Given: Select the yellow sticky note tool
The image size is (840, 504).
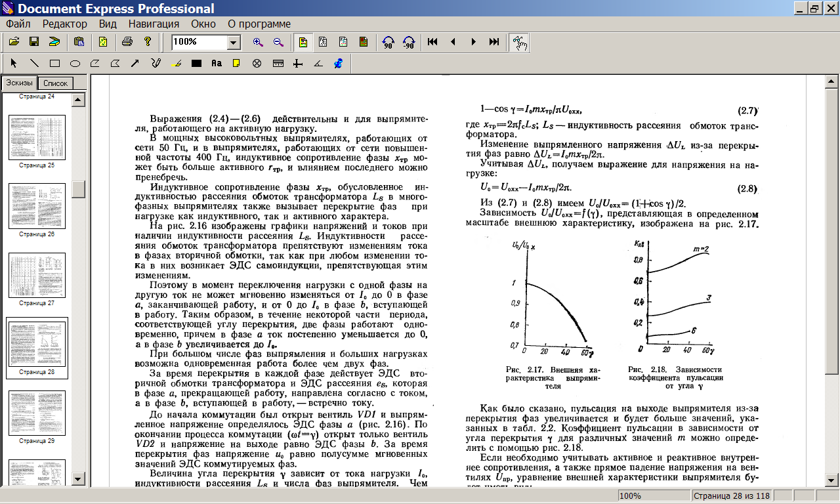Looking at the screenshot, I should (237, 64).
